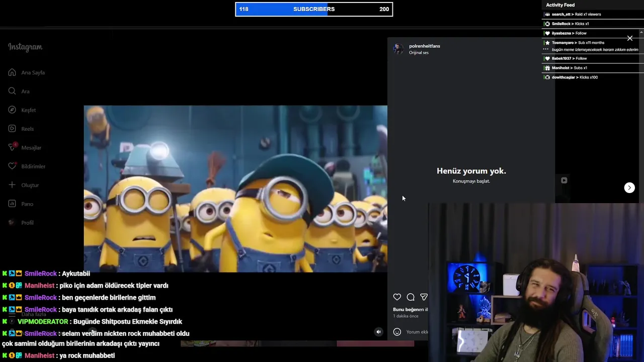Viewport: 644px width, 362px height.
Task: Open the Instagram logo home link
Action: click(x=25, y=47)
